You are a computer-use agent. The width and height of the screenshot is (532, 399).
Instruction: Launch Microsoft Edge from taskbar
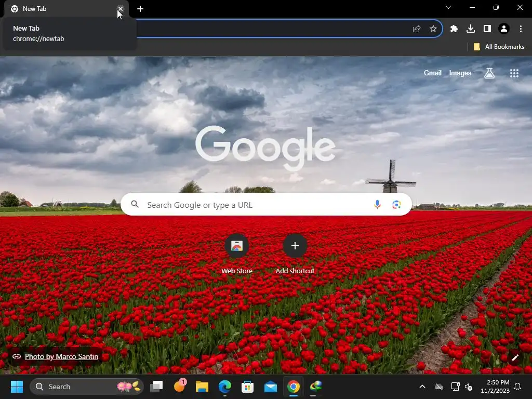point(225,387)
